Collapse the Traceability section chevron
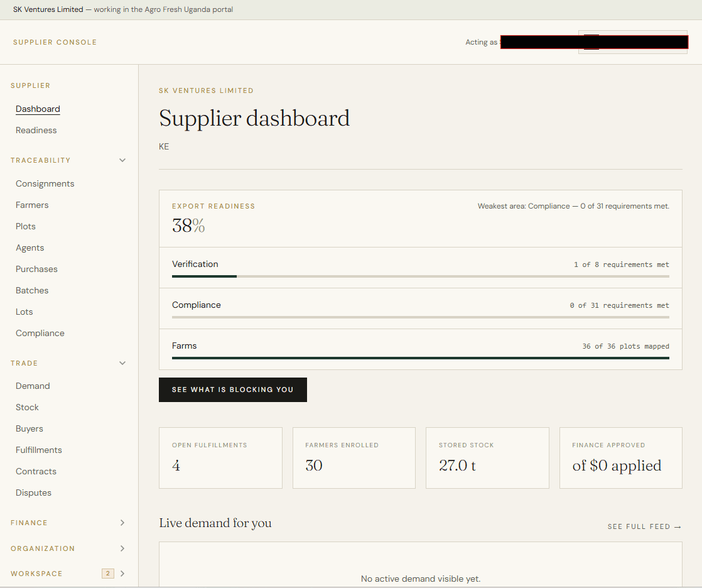The width and height of the screenshot is (702, 588). 122,160
